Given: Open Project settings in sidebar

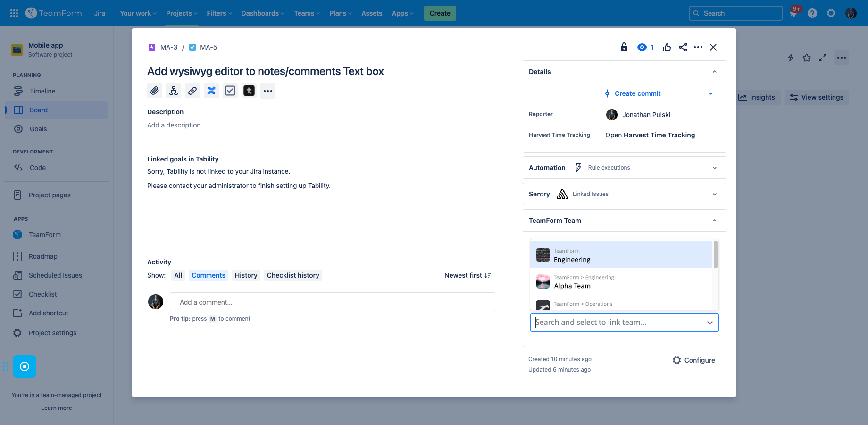Looking at the screenshot, I should point(57,333).
